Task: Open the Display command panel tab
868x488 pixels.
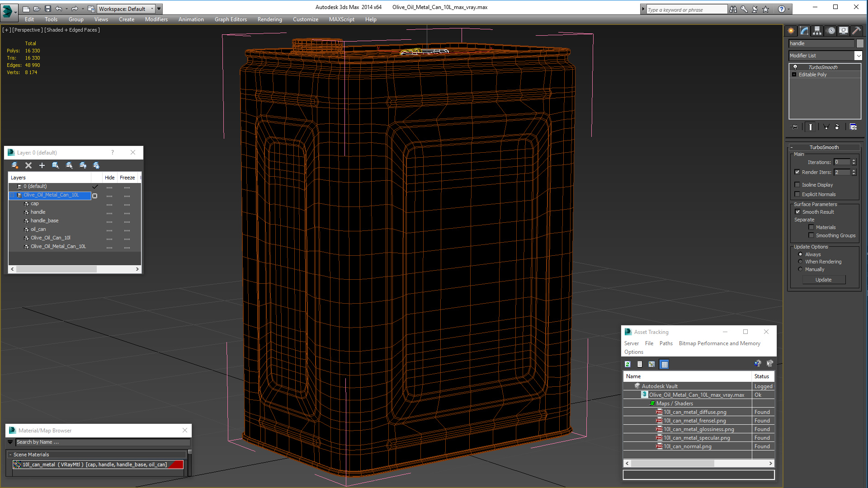Action: pyautogui.click(x=844, y=31)
